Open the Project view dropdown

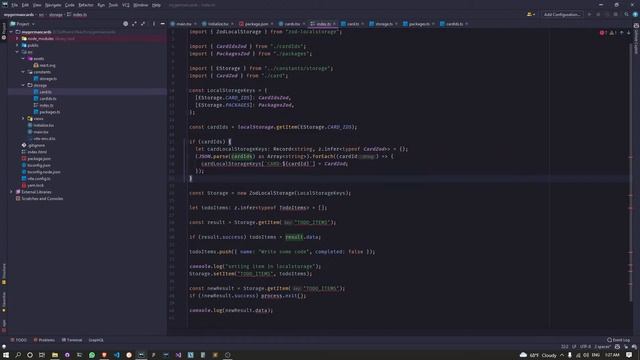coord(23,24)
